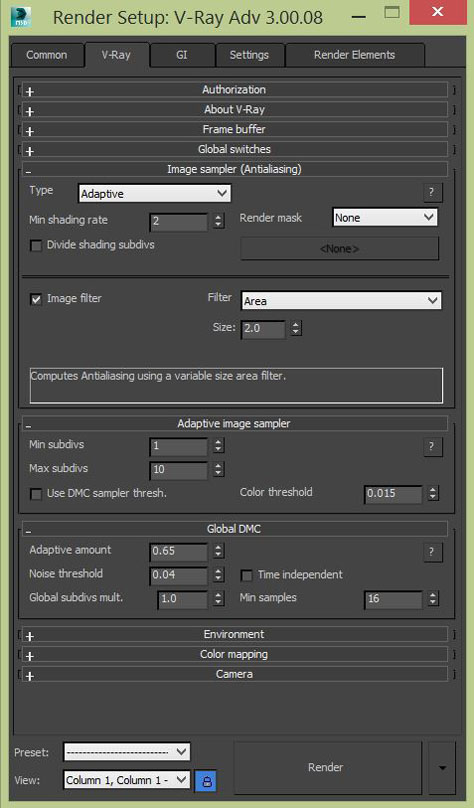Click the Min subdivs spinner
The width and height of the screenshot is (474, 808).
[x=218, y=446]
